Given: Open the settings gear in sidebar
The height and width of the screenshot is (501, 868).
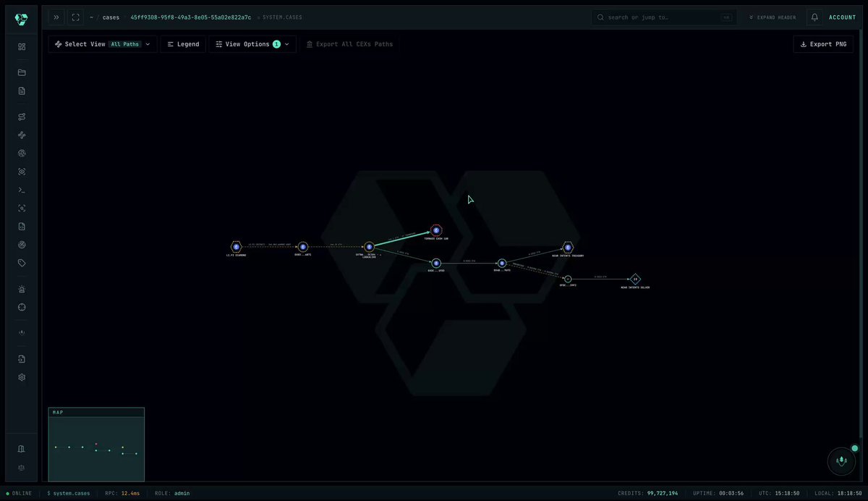Looking at the screenshot, I should (22, 377).
